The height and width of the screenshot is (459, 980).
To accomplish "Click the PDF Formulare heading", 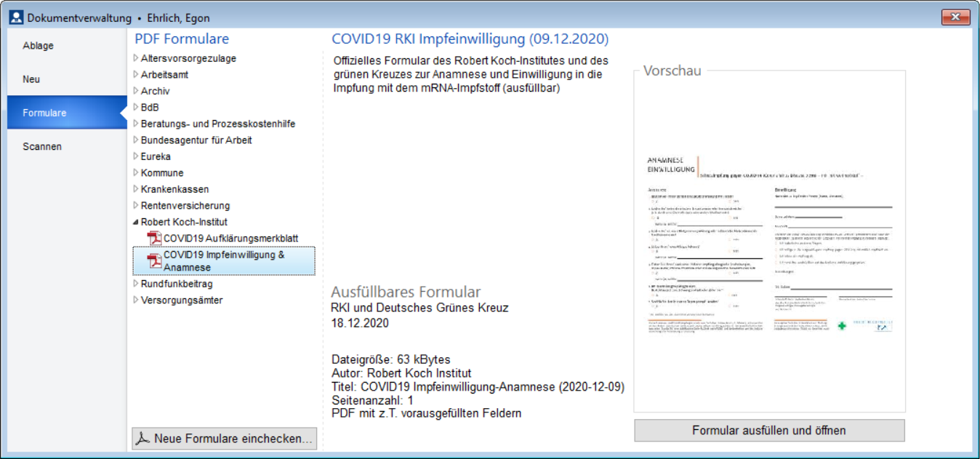I will [x=182, y=39].
